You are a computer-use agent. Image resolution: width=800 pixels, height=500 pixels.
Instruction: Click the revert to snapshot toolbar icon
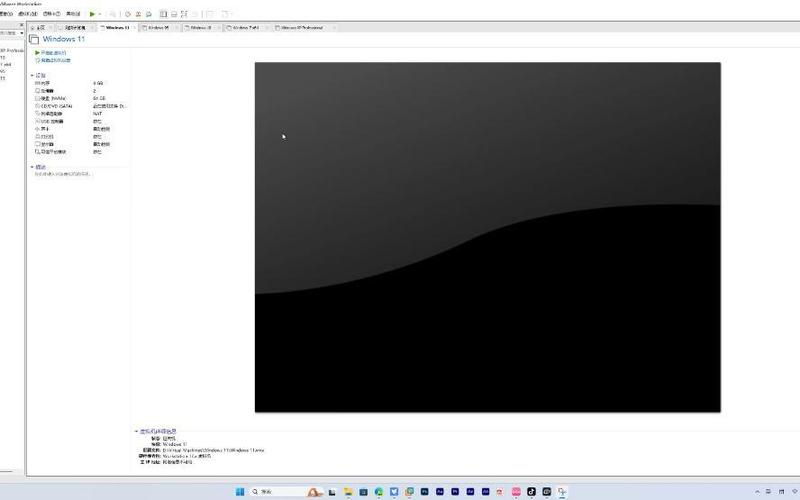(138, 14)
